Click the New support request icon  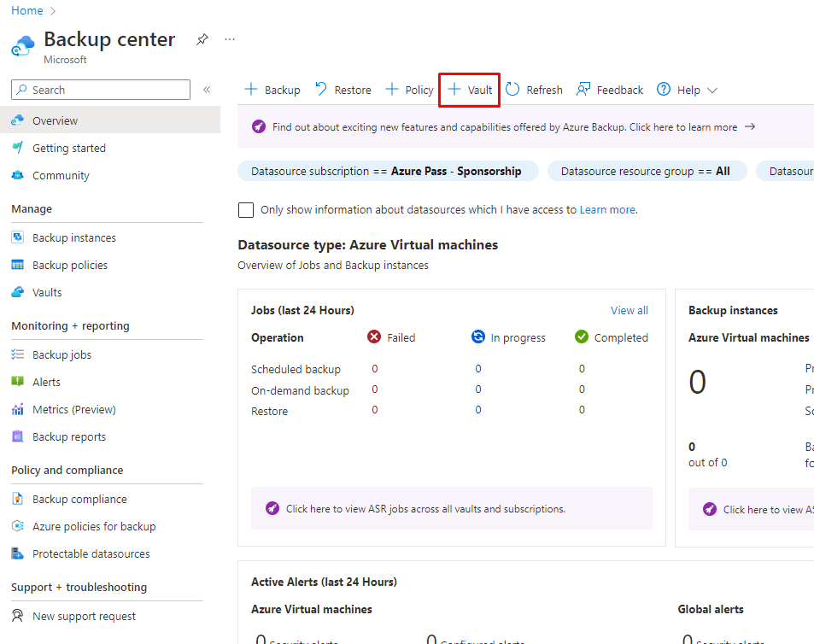coord(18,616)
